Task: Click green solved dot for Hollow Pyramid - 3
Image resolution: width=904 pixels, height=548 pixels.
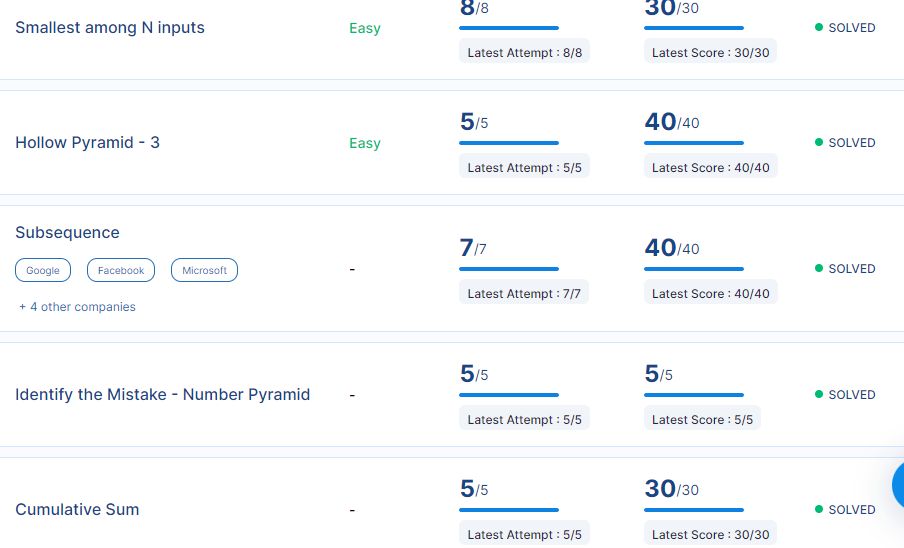Action: pyautogui.click(x=819, y=143)
